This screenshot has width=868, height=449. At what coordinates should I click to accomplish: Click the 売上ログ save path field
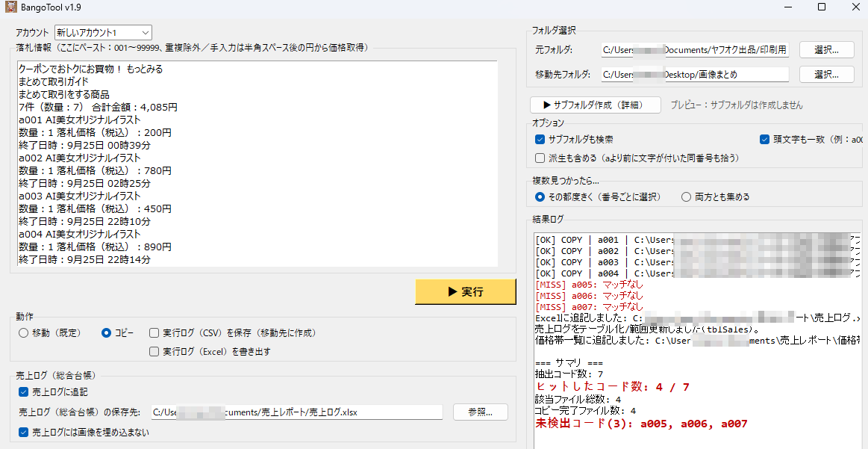[296, 412]
